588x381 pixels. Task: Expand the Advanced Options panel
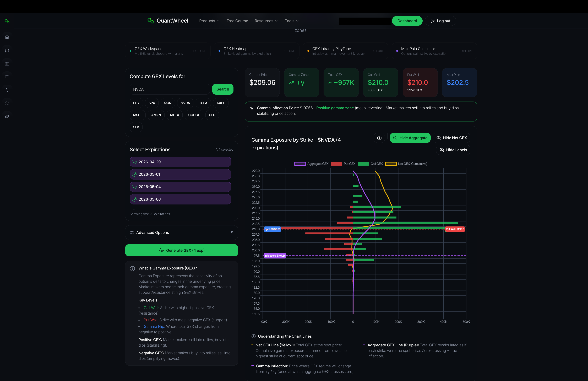click(x=182, y=232)
